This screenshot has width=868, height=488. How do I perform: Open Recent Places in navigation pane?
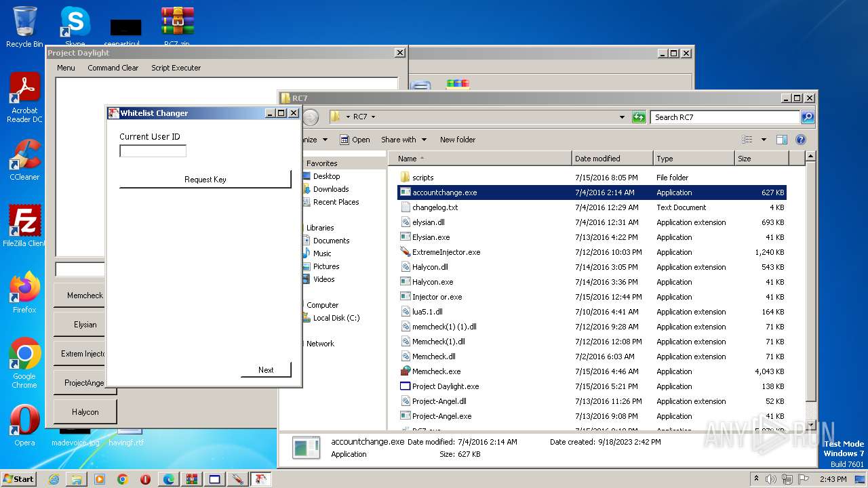click(336, 202)
